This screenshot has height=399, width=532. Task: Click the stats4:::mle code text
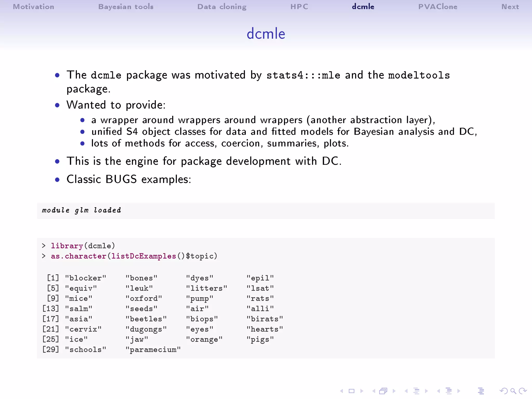pyautogui.click(x=303, y=75)
